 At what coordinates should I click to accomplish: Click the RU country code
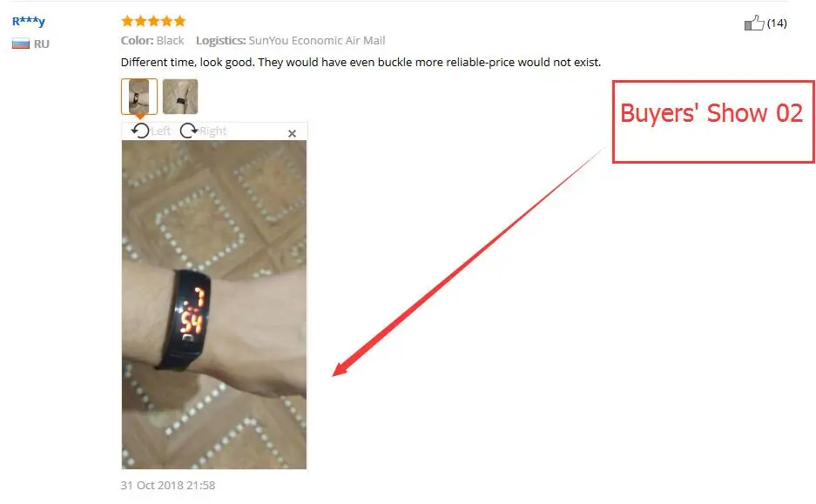(42, 44)
